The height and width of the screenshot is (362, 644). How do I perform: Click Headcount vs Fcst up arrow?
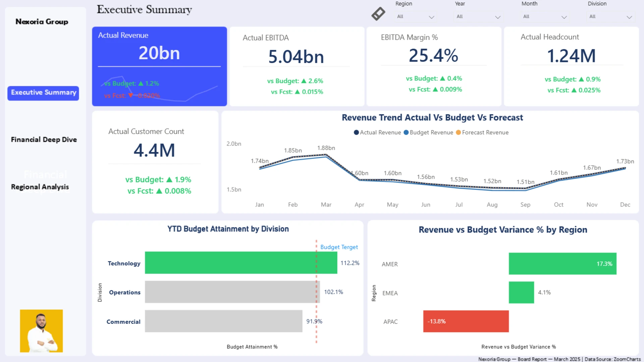(574, 90)
